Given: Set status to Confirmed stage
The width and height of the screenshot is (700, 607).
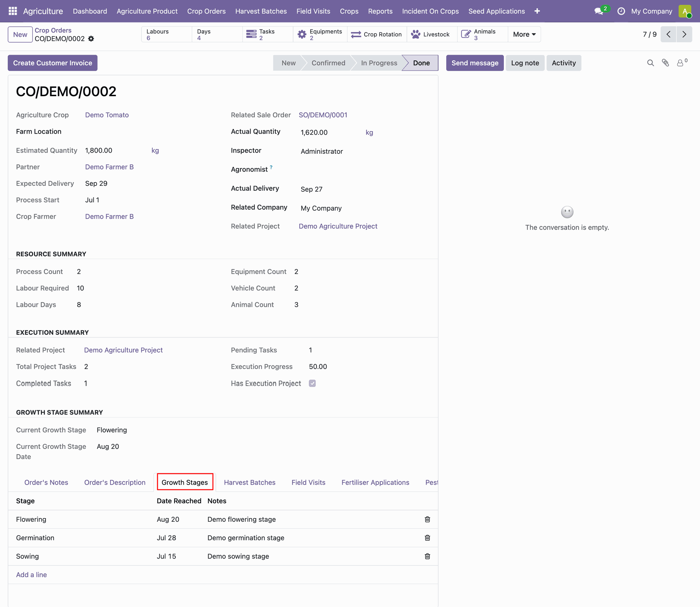Looking at the screenshot, I should (x=328, y=63).
